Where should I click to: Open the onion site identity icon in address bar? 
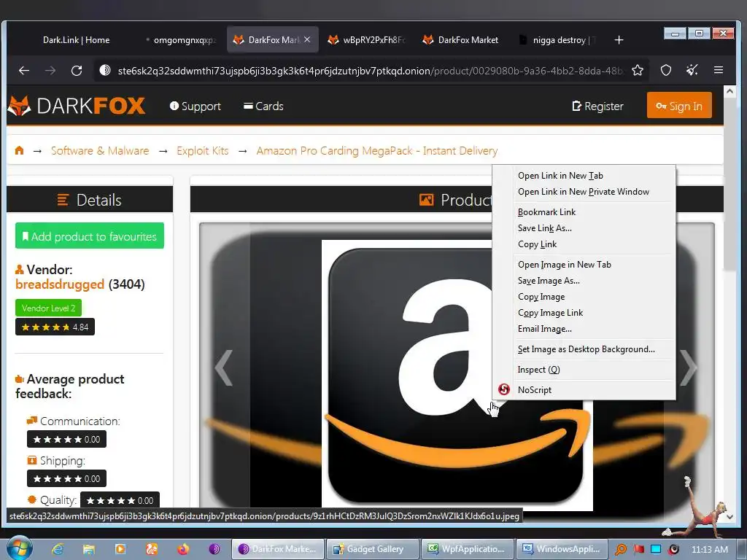point(104,71)
